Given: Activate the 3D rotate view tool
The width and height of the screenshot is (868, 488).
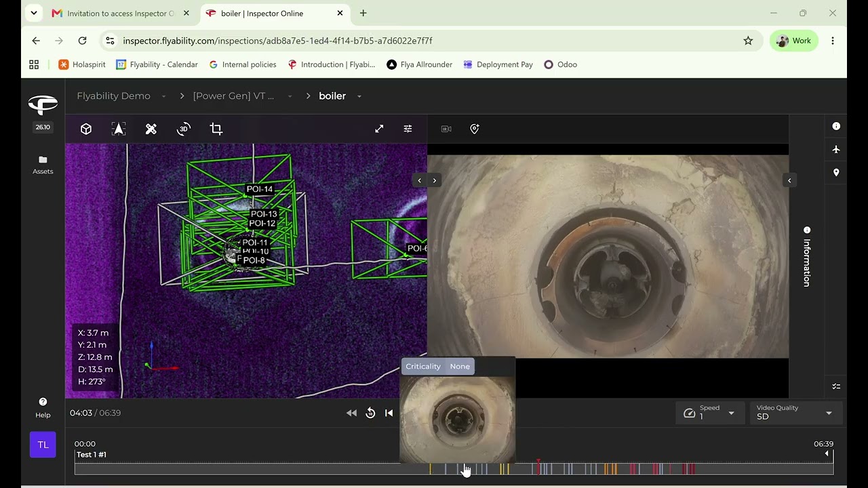Looking at the screenshot, I should [x=184, y=129].
